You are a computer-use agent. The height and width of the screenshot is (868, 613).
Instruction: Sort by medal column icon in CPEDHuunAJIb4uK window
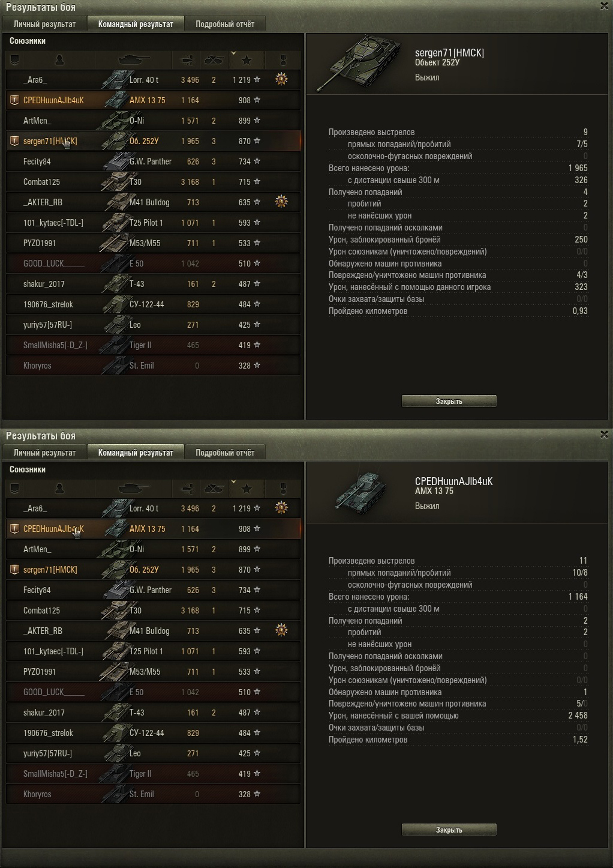click(x=283, y=489)
